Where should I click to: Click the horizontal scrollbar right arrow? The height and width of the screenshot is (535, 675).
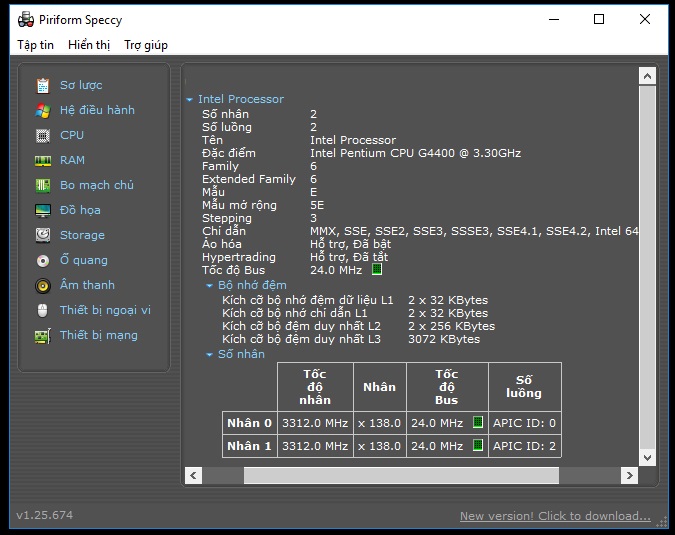coord(629,476)
